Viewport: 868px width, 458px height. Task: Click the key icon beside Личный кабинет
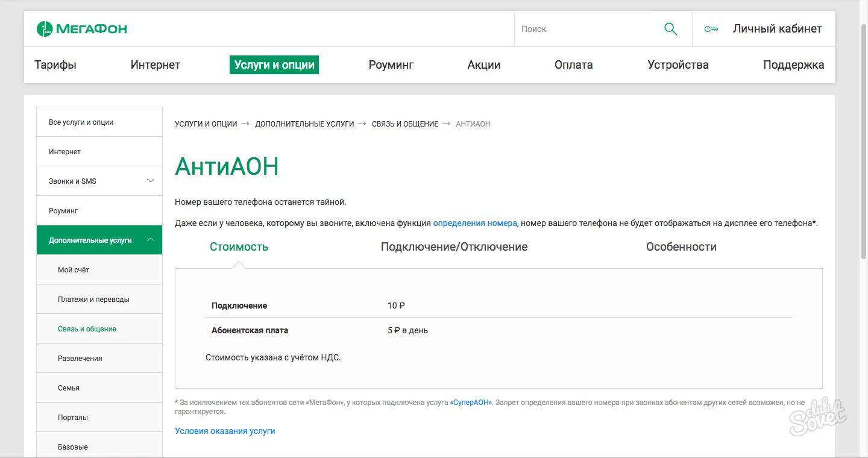tap(711, 29)
